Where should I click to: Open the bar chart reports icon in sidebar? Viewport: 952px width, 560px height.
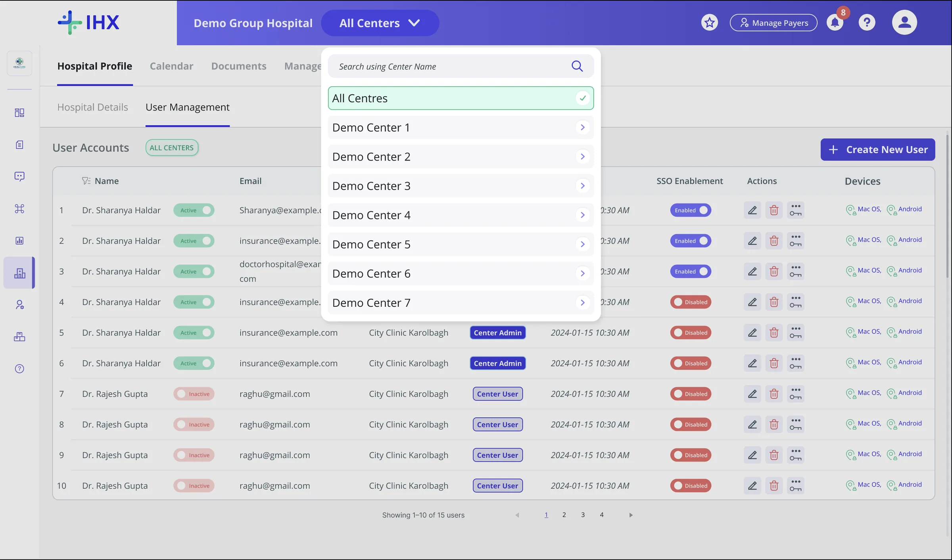pyautogui.click(x=19, y=241)
